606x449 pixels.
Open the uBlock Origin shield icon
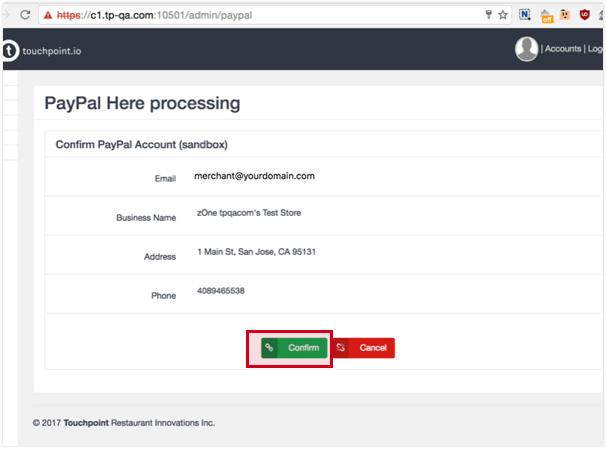coord(584,15)
